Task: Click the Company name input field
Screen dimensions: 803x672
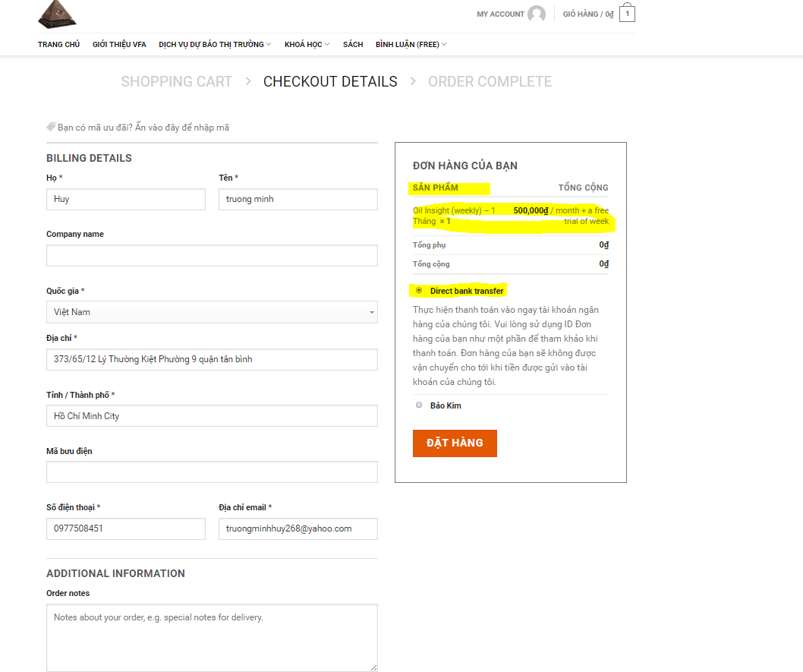Action: (212, 256)
